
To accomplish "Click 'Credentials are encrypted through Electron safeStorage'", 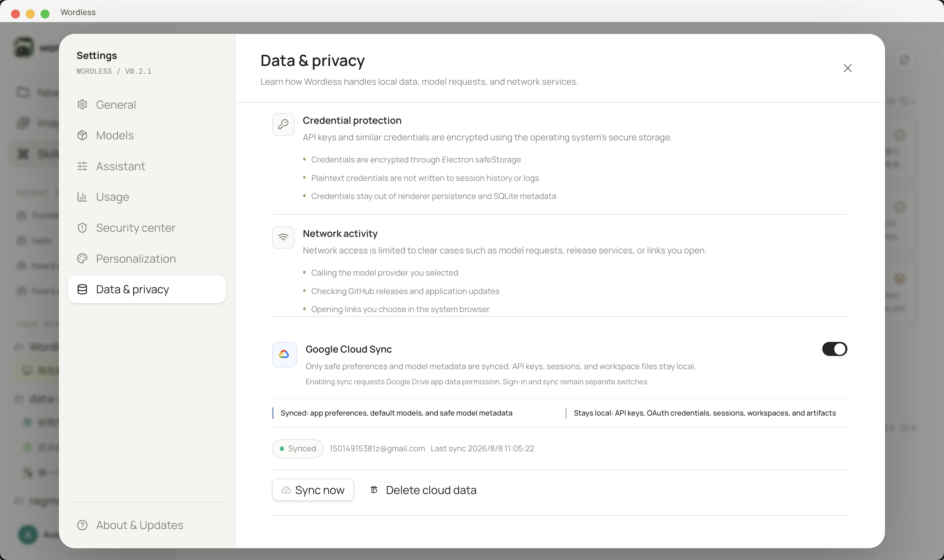I will 416,160.
